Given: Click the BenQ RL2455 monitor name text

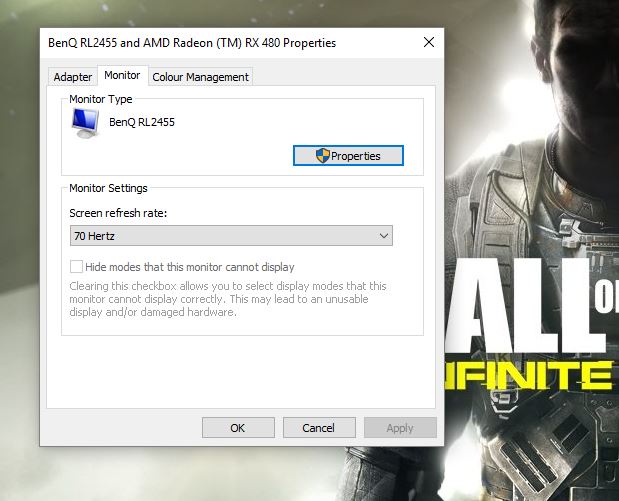Looking at the screenshot, I should [x=142, y=122].
